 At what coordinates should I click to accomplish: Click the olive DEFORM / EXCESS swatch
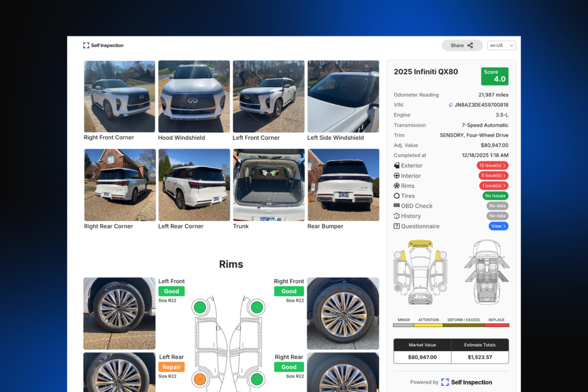pos(464,325)
